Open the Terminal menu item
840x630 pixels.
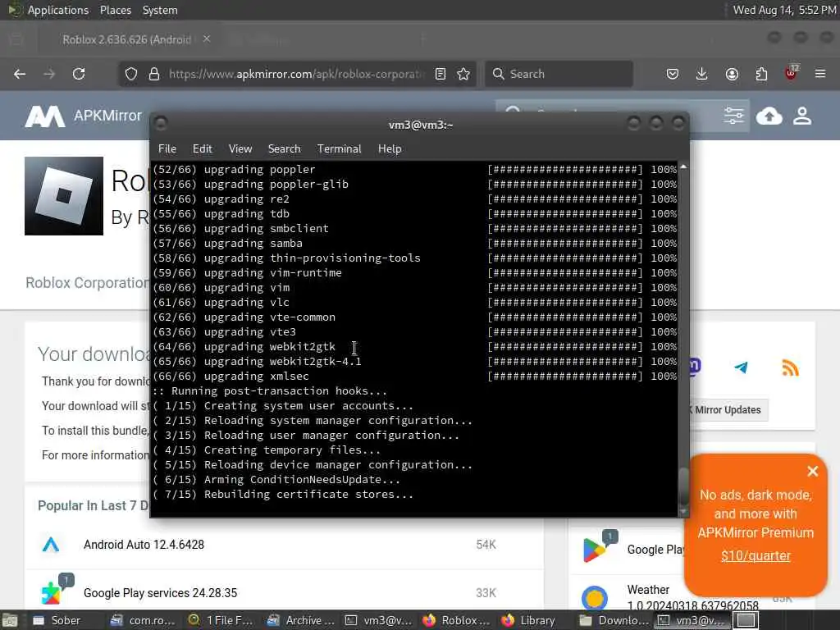tap(339, 149)
